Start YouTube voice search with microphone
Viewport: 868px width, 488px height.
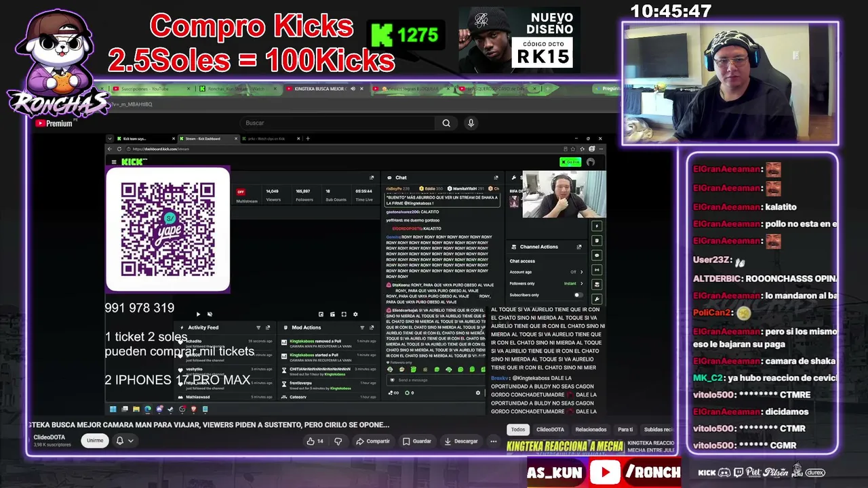point(471,123)
